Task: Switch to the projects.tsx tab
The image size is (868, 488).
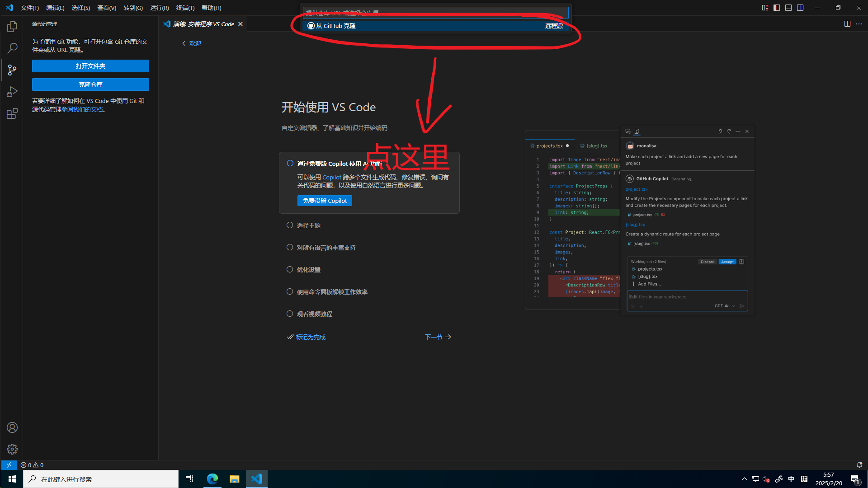Action: 549,145
